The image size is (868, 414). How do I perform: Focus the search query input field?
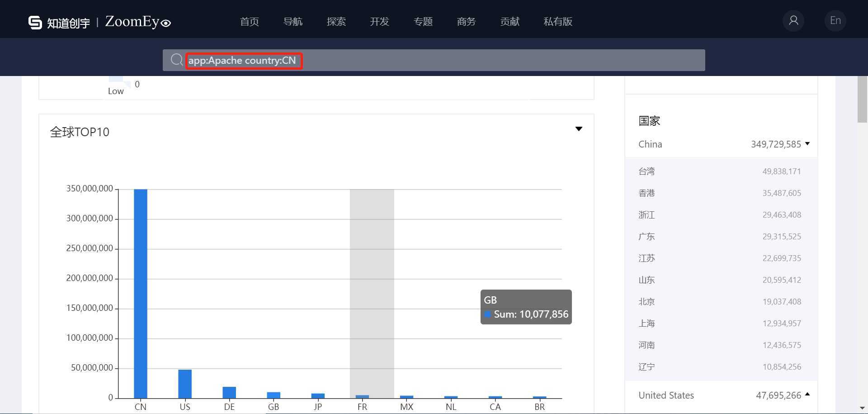pyautogui.click(x=434, y=60)
